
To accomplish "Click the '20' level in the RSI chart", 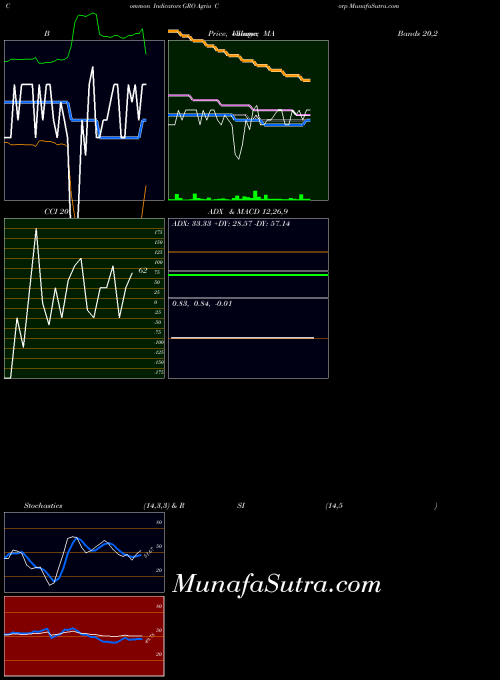I will pos(159,654).
